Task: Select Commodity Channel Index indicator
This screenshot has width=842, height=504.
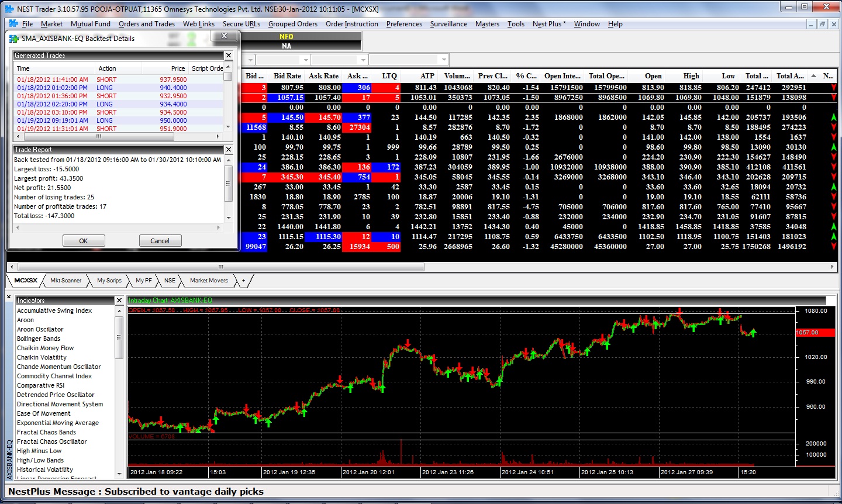Action: coord(54,376)
